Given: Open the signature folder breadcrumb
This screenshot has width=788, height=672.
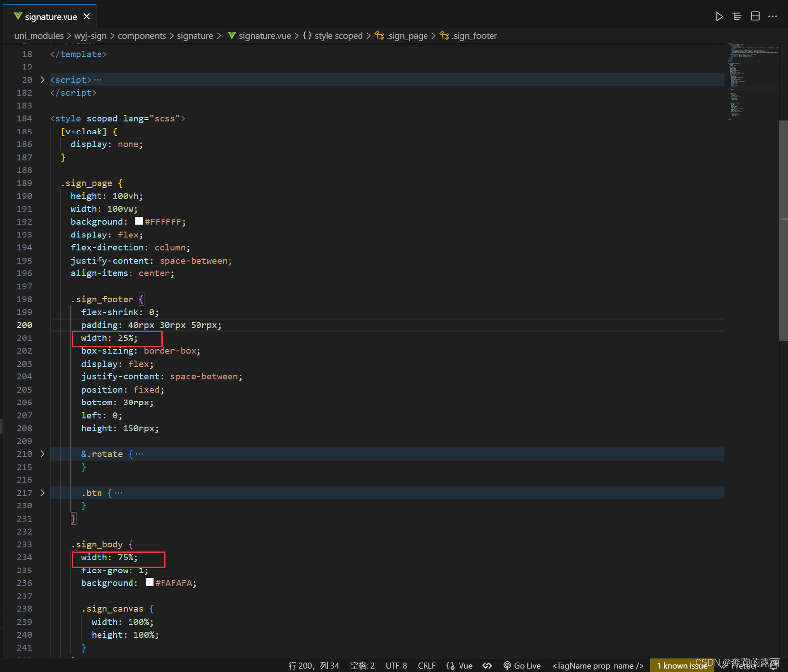Looking at the screenshot, I should pyautogui.click(x=195, y=36).
